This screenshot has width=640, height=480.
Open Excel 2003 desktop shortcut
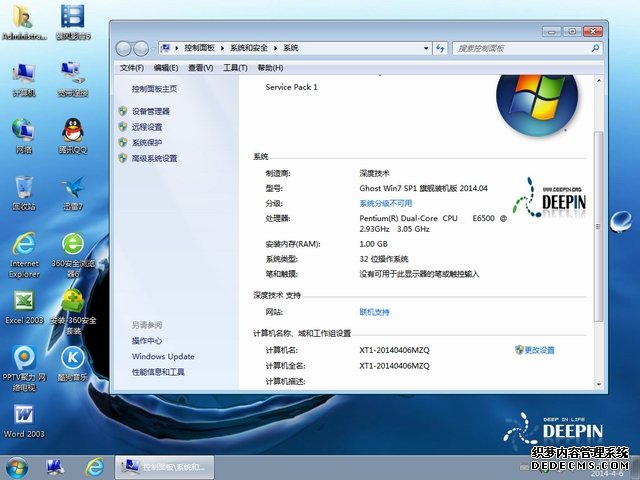(x=24, y=307)
